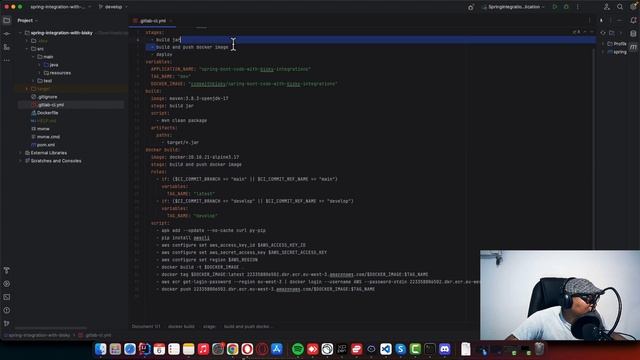640x360 pixels.
Task: Open IDE settings gear icon
Action: point(633,7)
